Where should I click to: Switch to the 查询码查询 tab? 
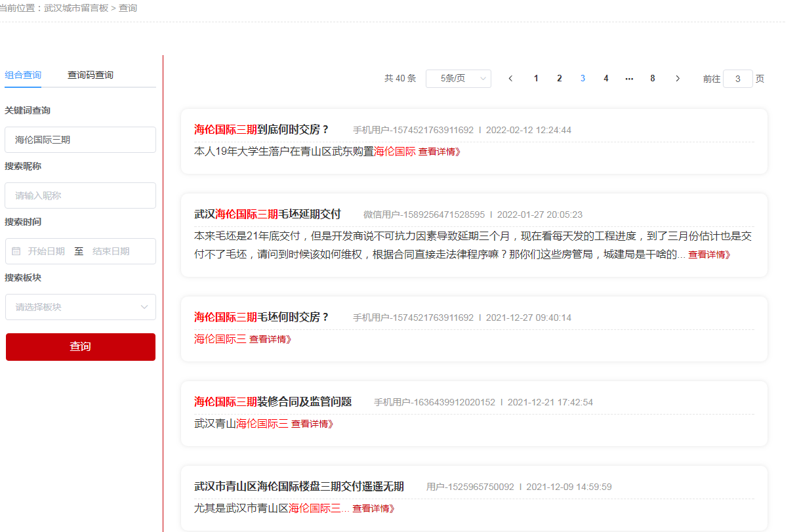(x=91, y=75)
